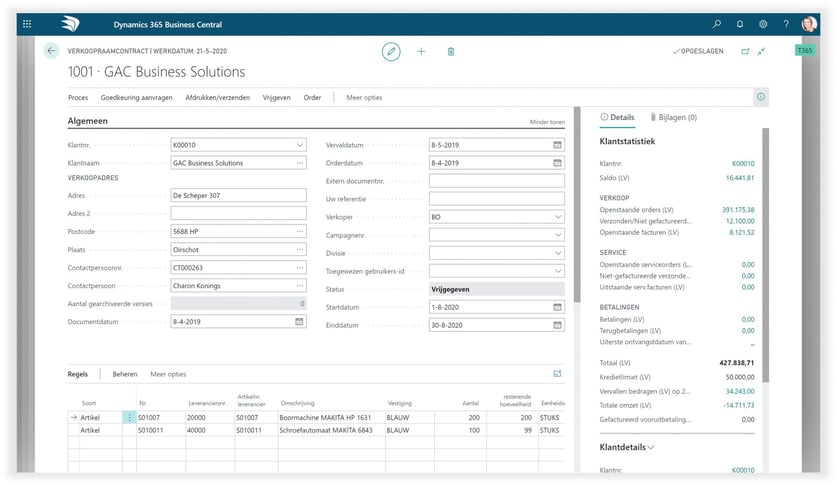Image resolution: width=837 pixels, height=486 pixels.
Task: Create a new record with plus icon
Action: [421, 51]
